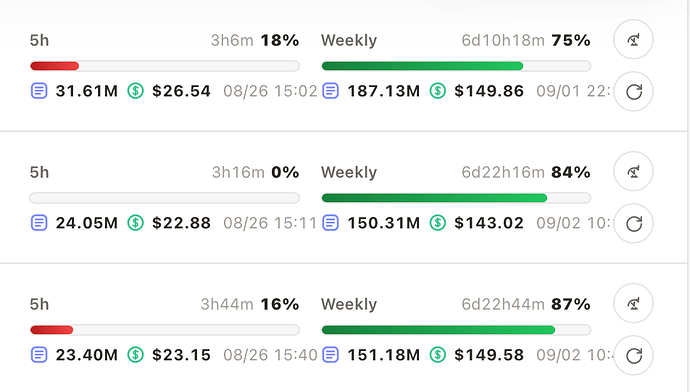Click the token icon next to 187.13M
The image size is (690, 392).
coord(330,91)
